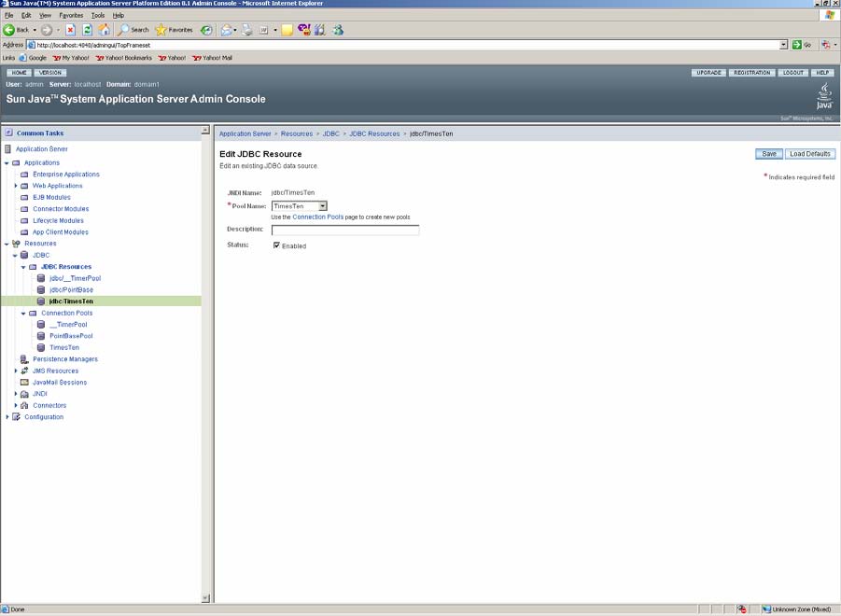Collapse the Connection Pools tree node
Image resolution: width=841 pixels, height=616 pixels.
point(23,313)
